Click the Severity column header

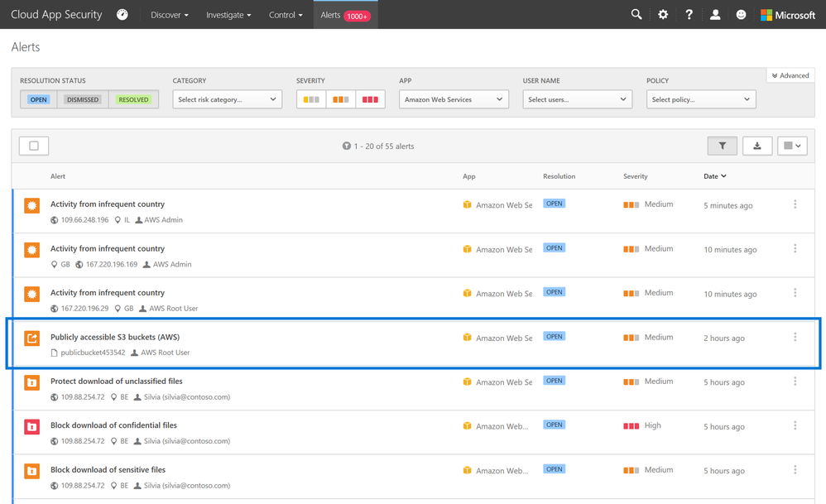(x=636, y=176)
